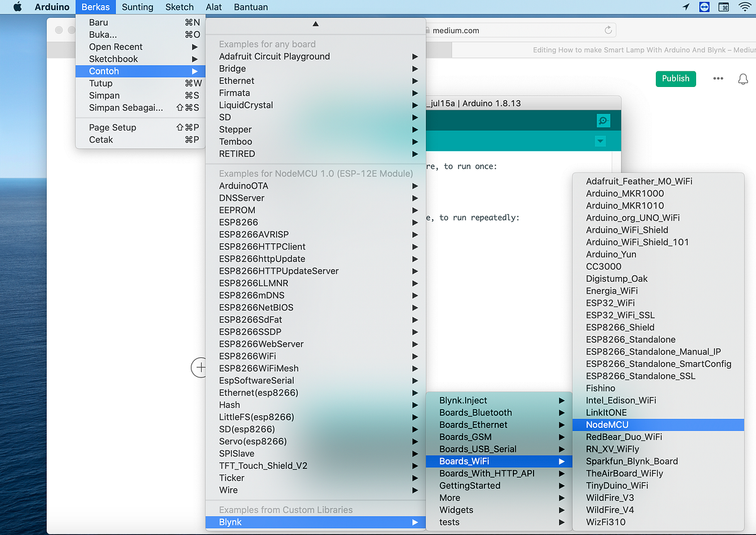
Task: Open the Apple menu icon
Action: coord(17,7)
